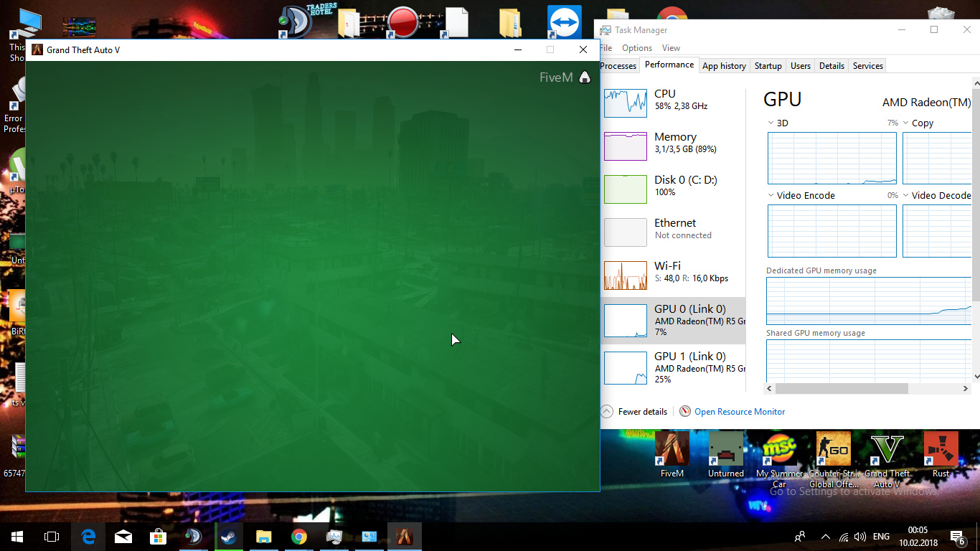Open the Windows Start menu
The image size is (980, 551).
(x=17, y=537)
